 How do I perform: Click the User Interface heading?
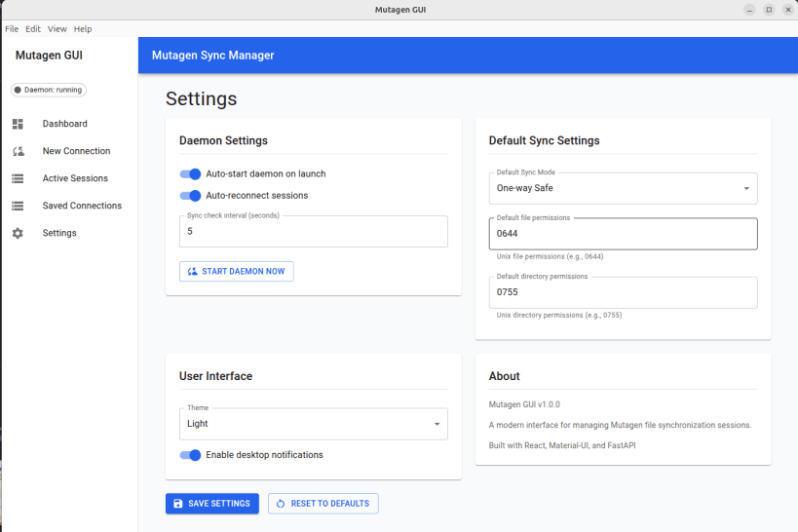pos(215,376)
